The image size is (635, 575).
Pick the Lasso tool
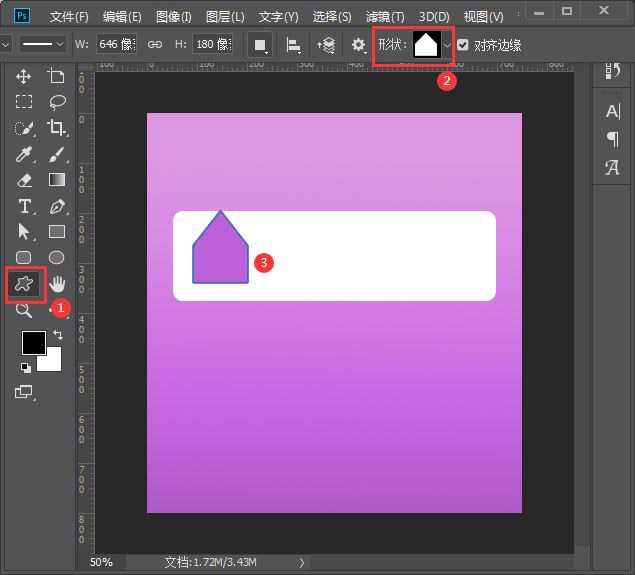[57, 101]
